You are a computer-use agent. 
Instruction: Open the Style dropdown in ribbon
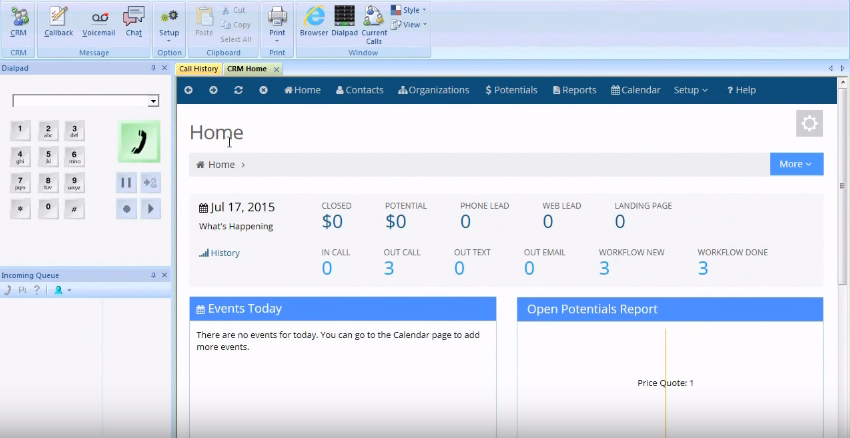(408, 10)
